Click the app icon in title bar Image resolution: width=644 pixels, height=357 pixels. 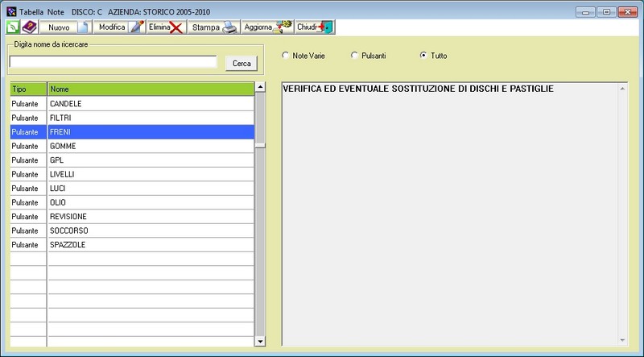point(11,11)
